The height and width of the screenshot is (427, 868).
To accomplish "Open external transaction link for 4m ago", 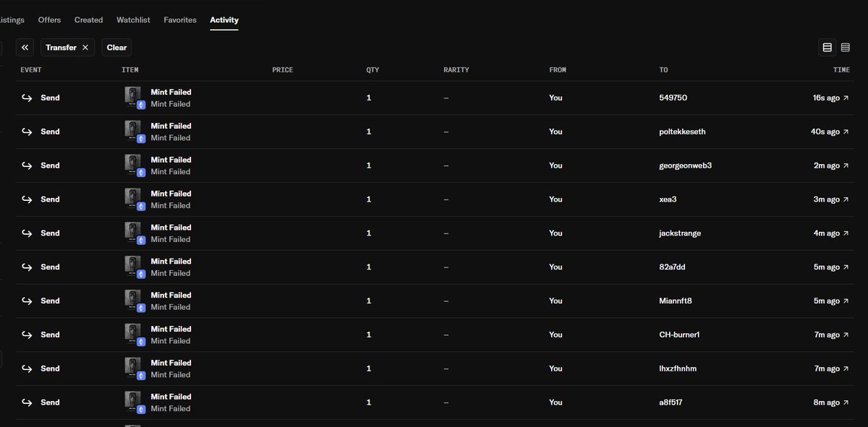I will pyautogui.click(x=846, y=233).
